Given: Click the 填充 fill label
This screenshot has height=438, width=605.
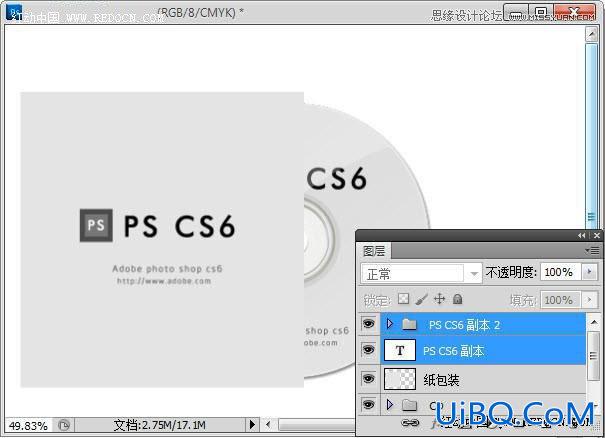Looking at the screenshot, I should point(523,300).
